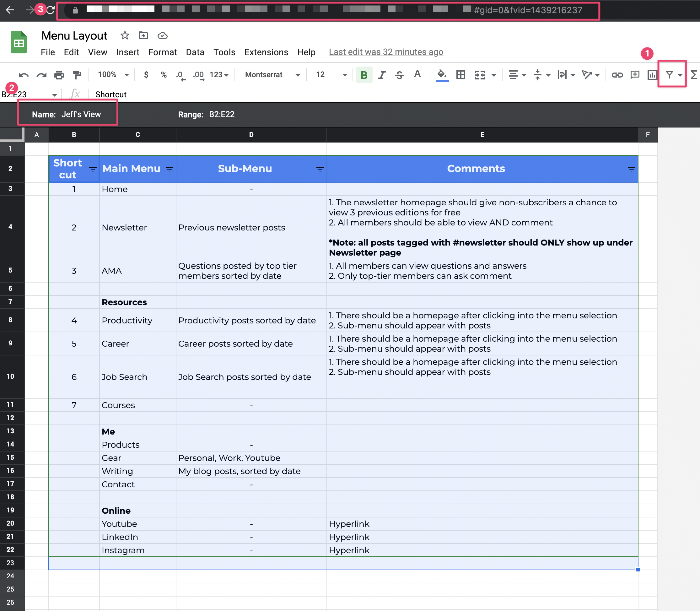Screen dimensions: 700x611
Task: Open the Borders tool
Action: [x=461, y=75]
